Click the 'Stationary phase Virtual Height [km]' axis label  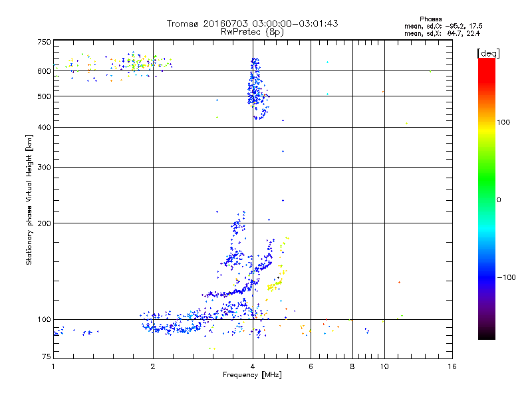coord(29,200)
